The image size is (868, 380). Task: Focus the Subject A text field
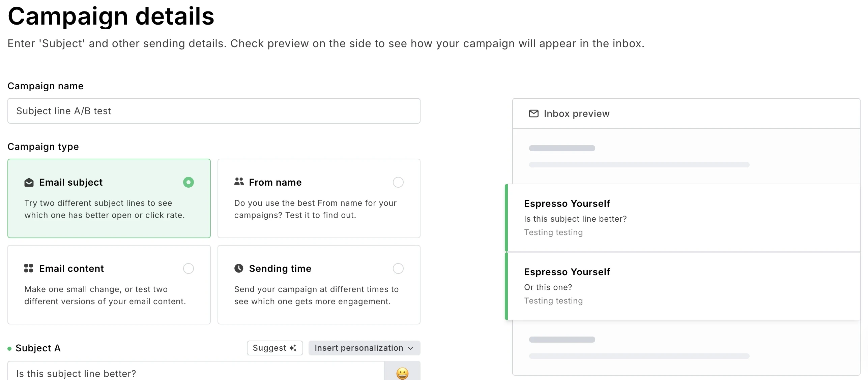196,373
